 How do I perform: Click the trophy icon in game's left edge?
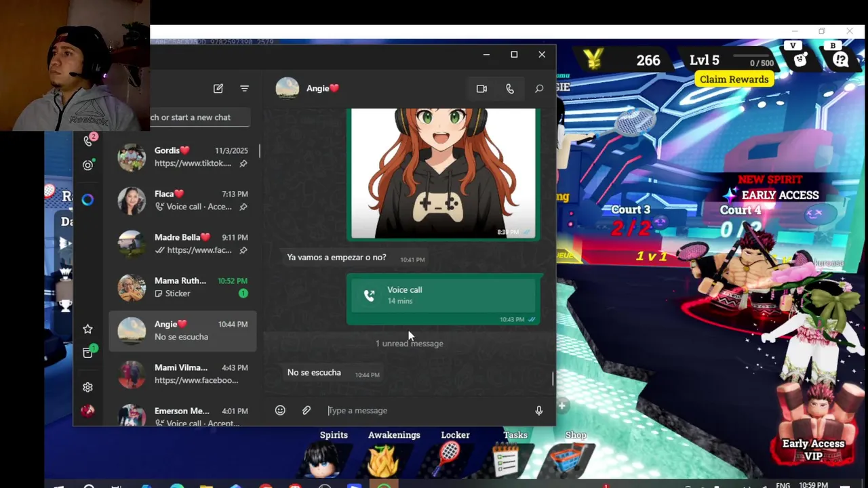[x=65, y=305]
